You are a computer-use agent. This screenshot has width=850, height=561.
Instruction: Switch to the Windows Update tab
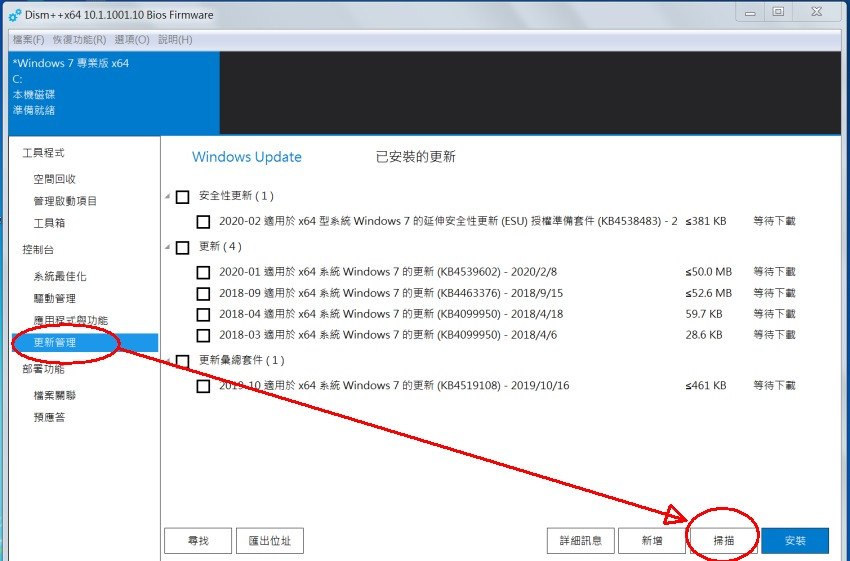pos(247,157)
